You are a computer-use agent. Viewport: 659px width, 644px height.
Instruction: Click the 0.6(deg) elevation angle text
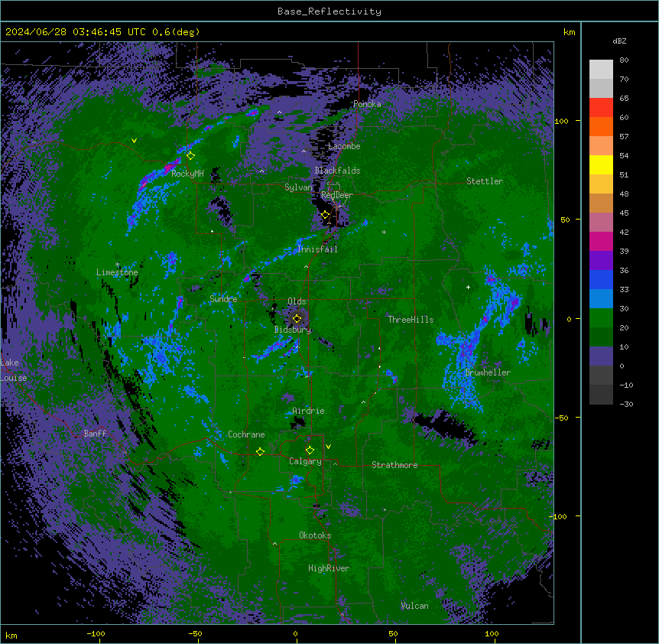pyautogui.click(x=176, y=32)
